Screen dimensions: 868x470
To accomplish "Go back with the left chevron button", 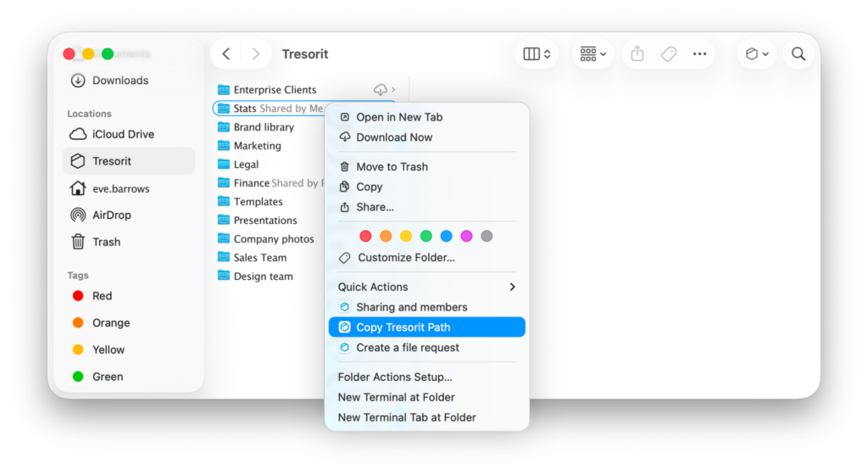I will pos(225,53).
